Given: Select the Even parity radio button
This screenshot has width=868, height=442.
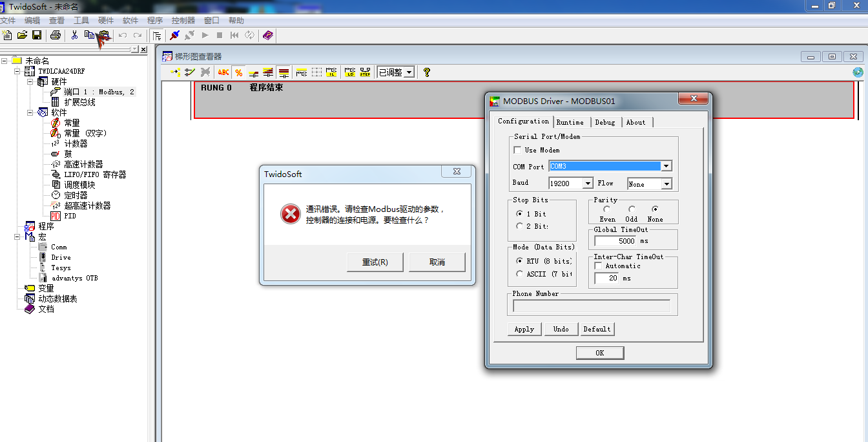Looking at the screenshot, I should 606,209.
